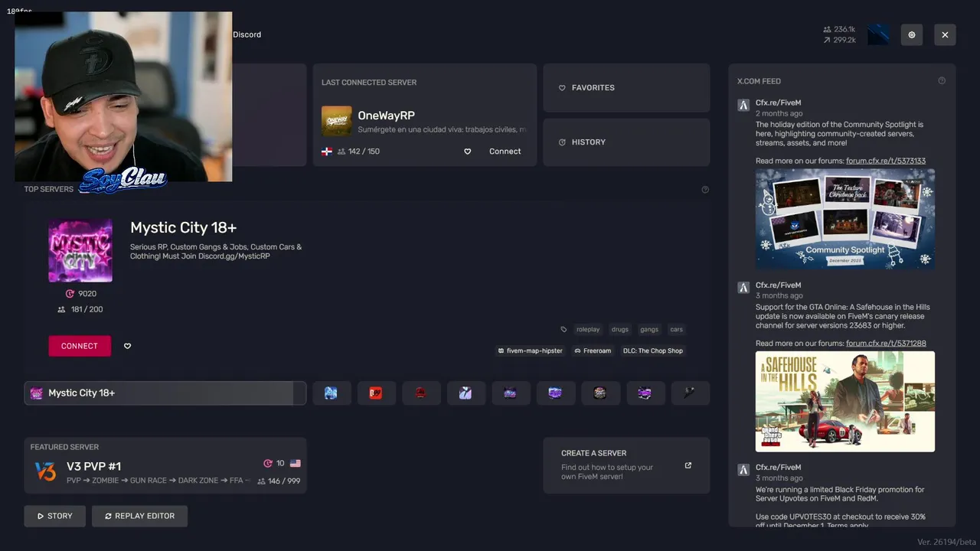This screenshot has height=551, width=980.
Task: Open the V3 PVP #1 featured server
Action: point(165,465)
